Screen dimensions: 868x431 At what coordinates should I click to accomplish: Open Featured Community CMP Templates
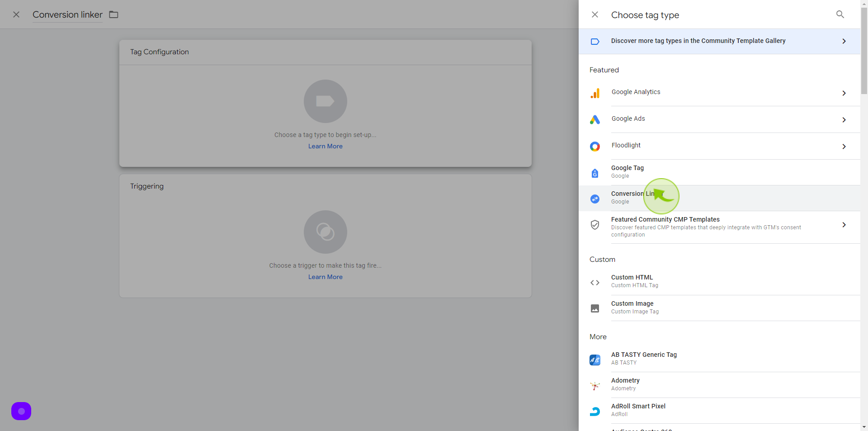[x=719, y=227]
